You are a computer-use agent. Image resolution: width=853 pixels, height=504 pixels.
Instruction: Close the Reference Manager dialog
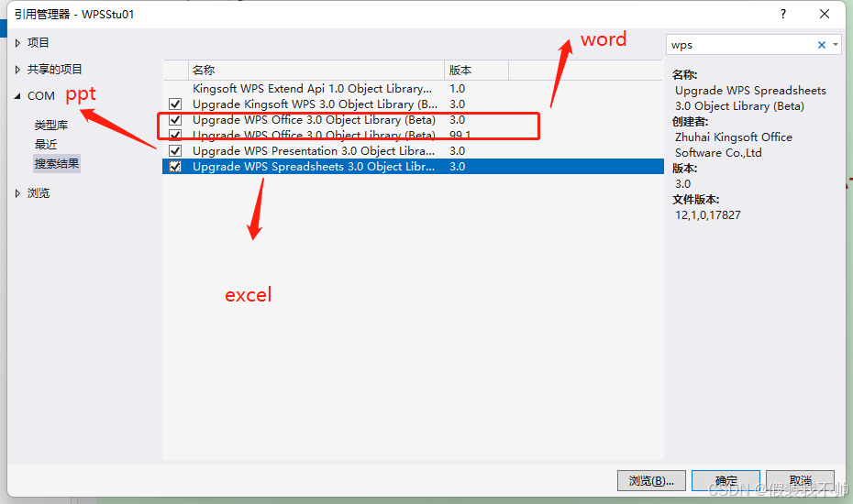coord(825,14)
